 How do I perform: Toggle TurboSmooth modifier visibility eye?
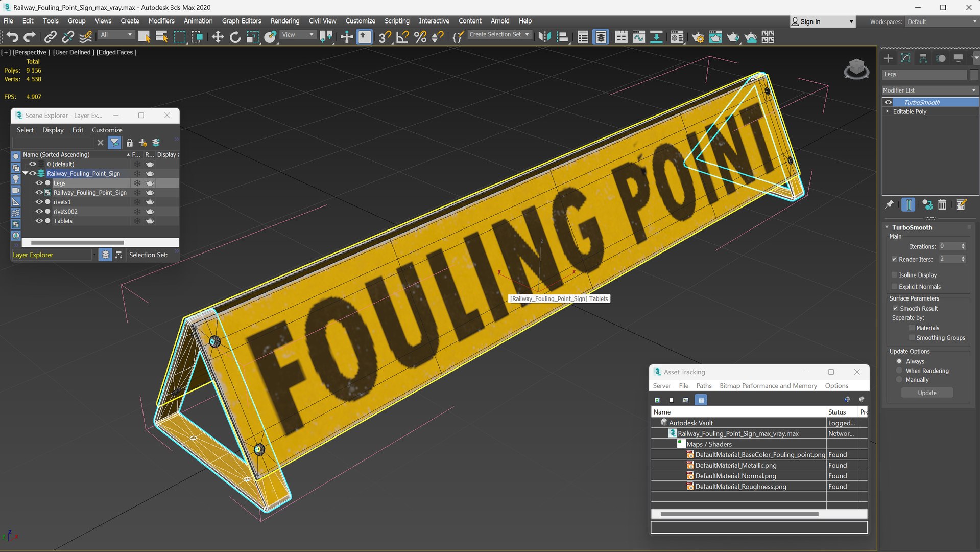888,102
